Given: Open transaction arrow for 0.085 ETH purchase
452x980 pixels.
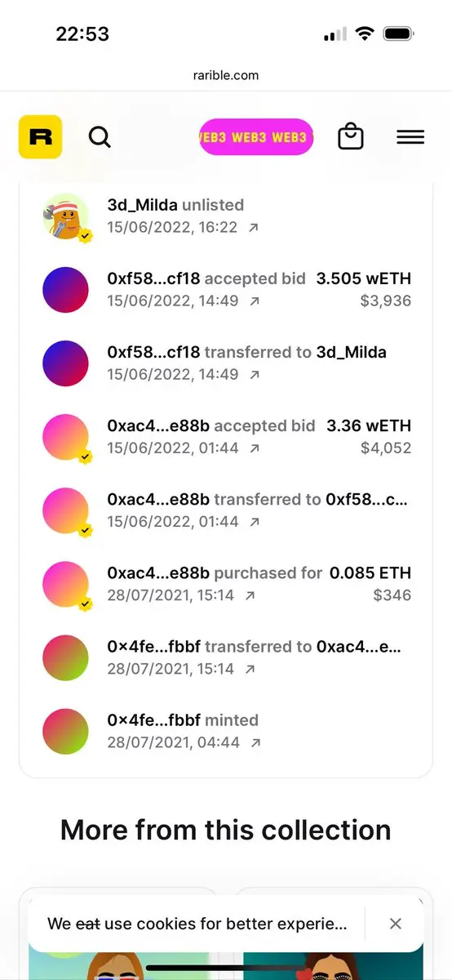Looking at the screenshot, I should click(250, 595).
